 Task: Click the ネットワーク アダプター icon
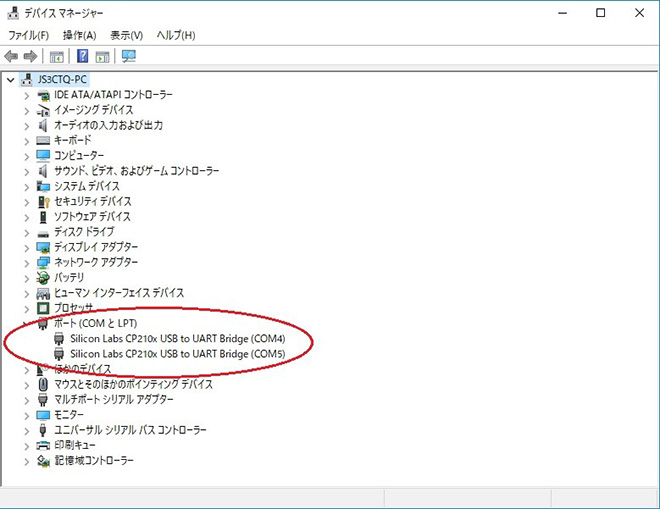point(43,263)
